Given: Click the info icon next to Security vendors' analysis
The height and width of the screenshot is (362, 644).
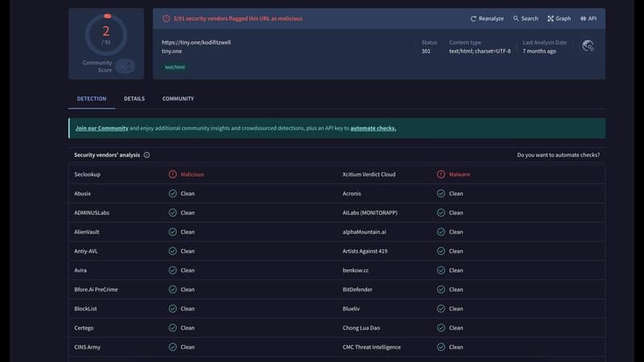Looking at the screenshot, I should tap(147, 154).
